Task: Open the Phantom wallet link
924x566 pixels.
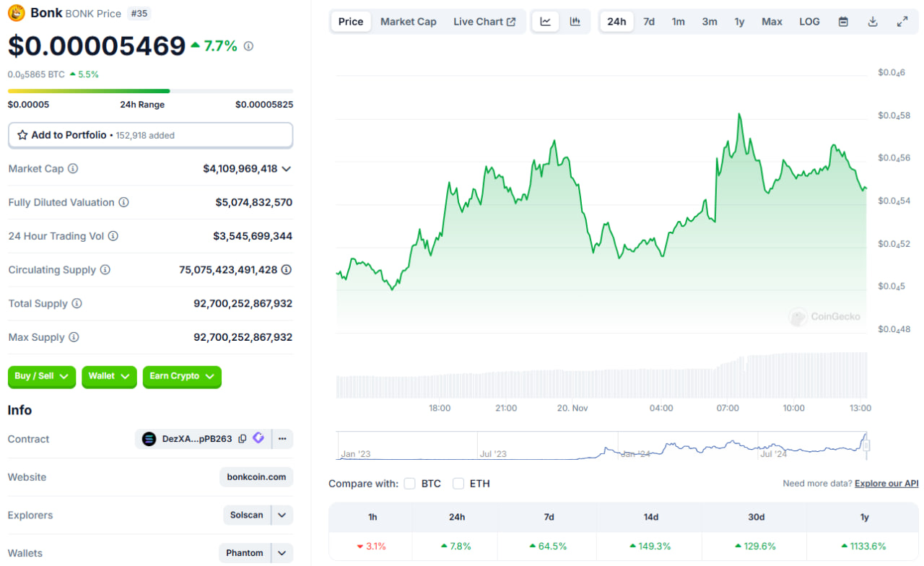Action: point(245,553)
